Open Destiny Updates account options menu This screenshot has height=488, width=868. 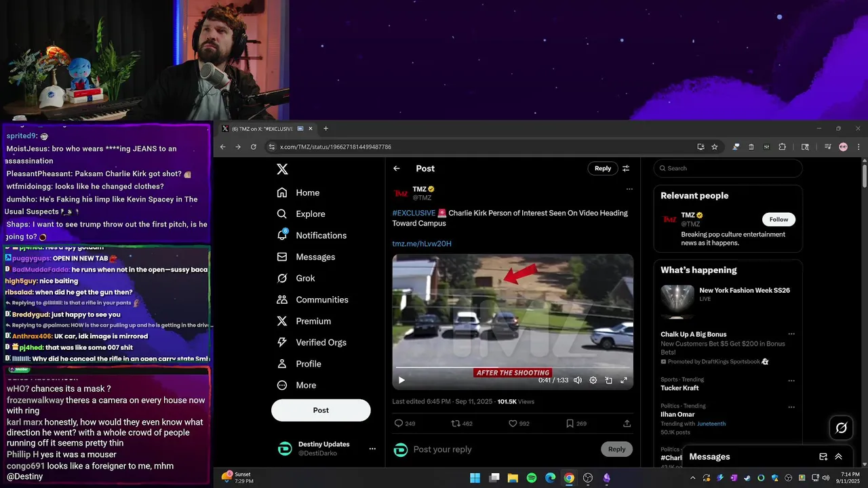tap(372, 449)
